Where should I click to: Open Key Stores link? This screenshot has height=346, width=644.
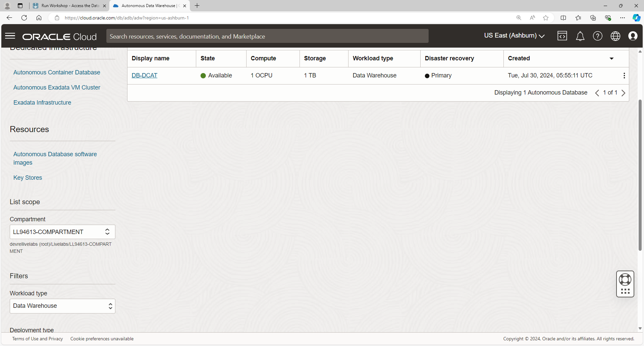pos(28,178)
